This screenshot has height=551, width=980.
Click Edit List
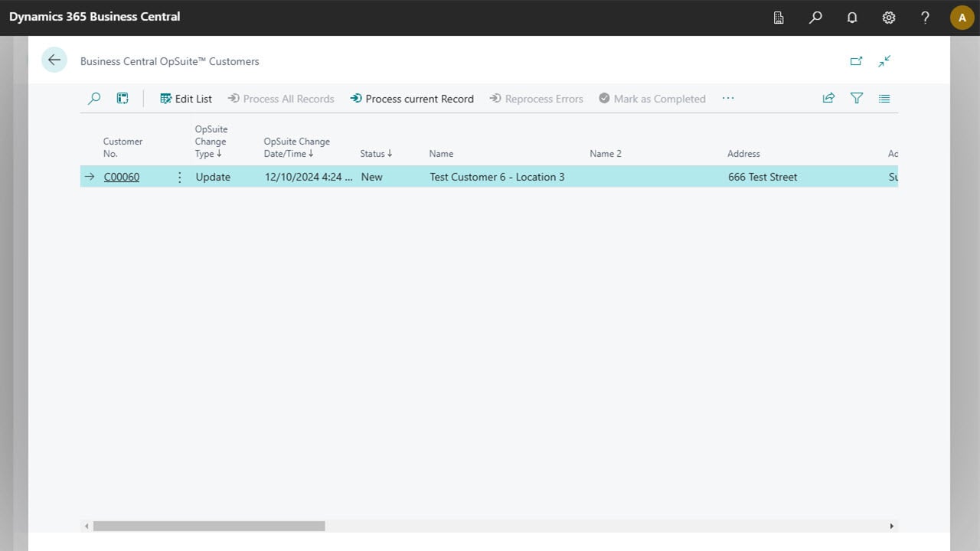click(186, 99)
